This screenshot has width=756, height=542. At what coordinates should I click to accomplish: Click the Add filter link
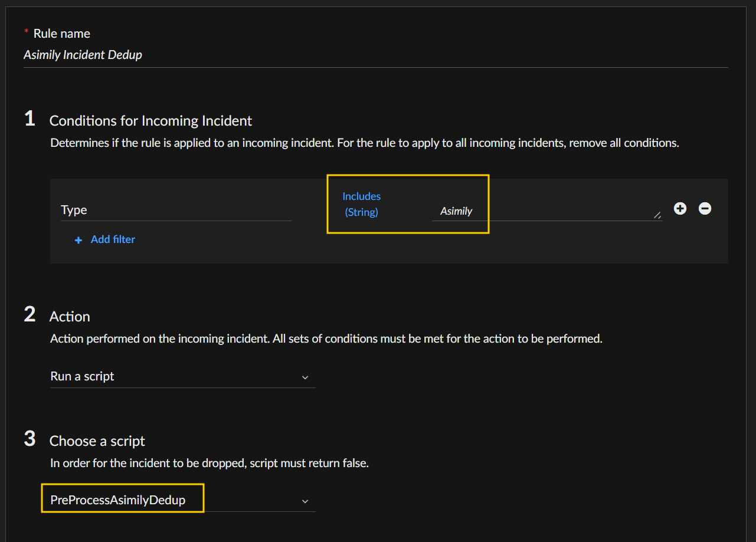(x=113, y=239)
